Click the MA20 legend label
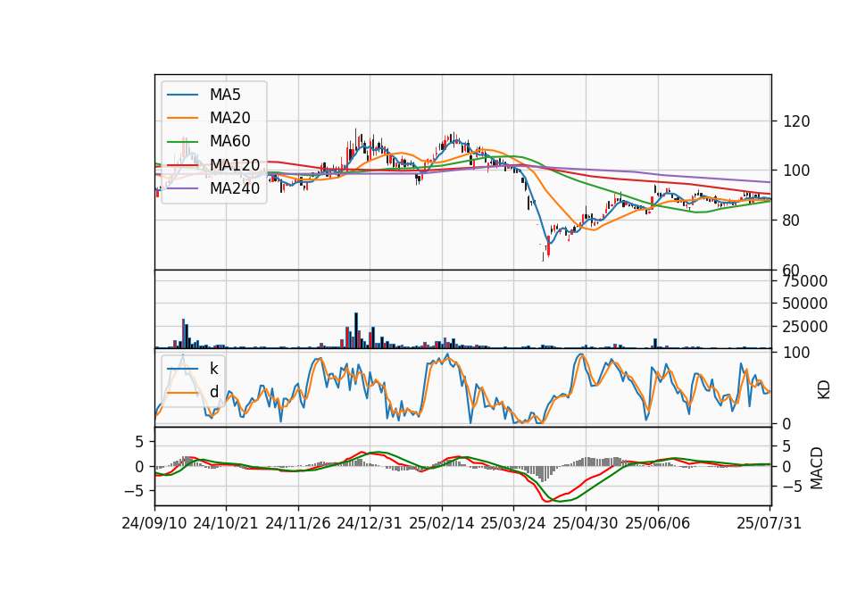The image size is (857, 616). pyautogui.click(x=229, y=118)
